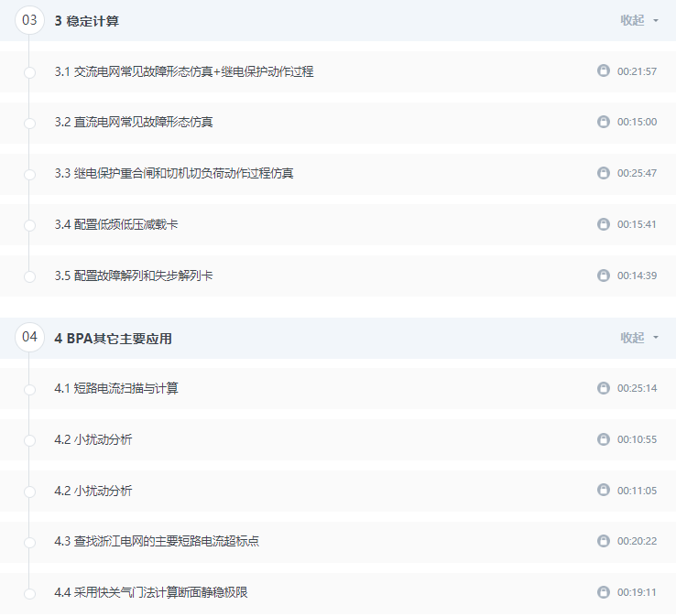Click the lock icon beside duration 00:10:55
This screenshot has height=616, width=676.
603,439
